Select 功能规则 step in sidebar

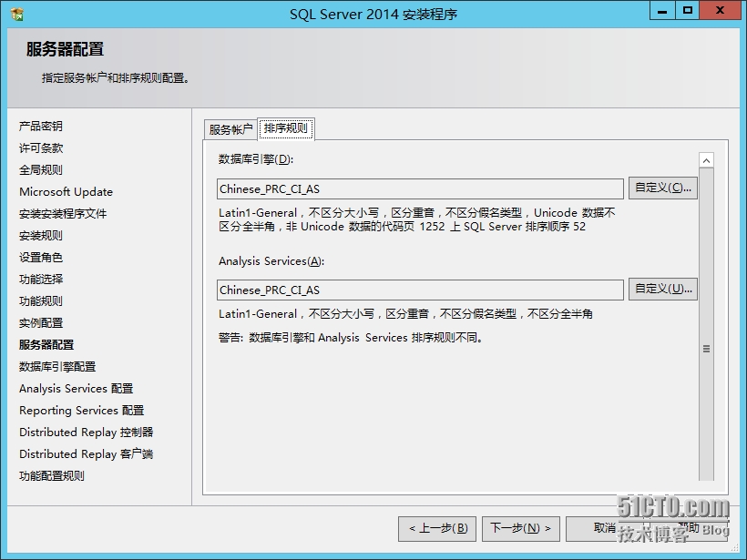(x=41, y=301)
